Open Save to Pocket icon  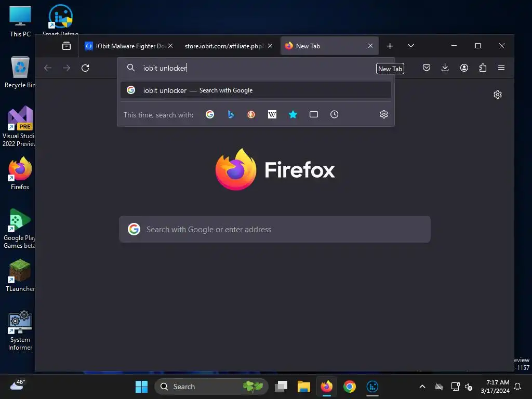pos(427,68)
